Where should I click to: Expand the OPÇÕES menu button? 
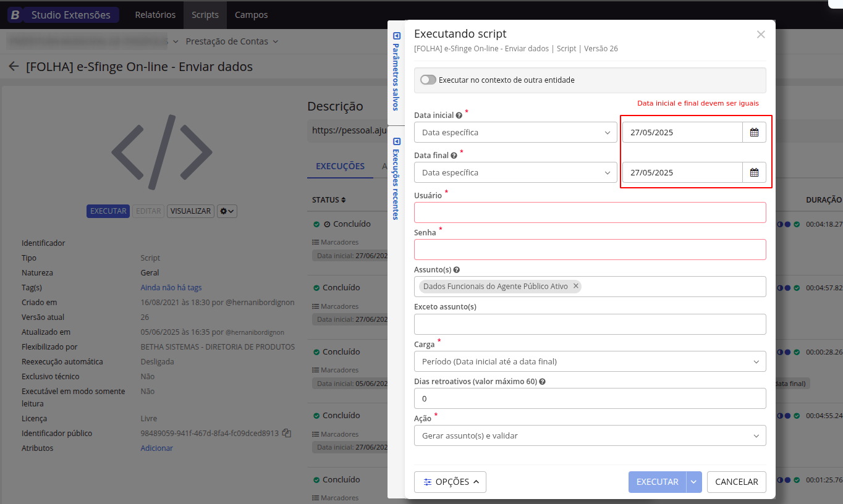(450, 482)
